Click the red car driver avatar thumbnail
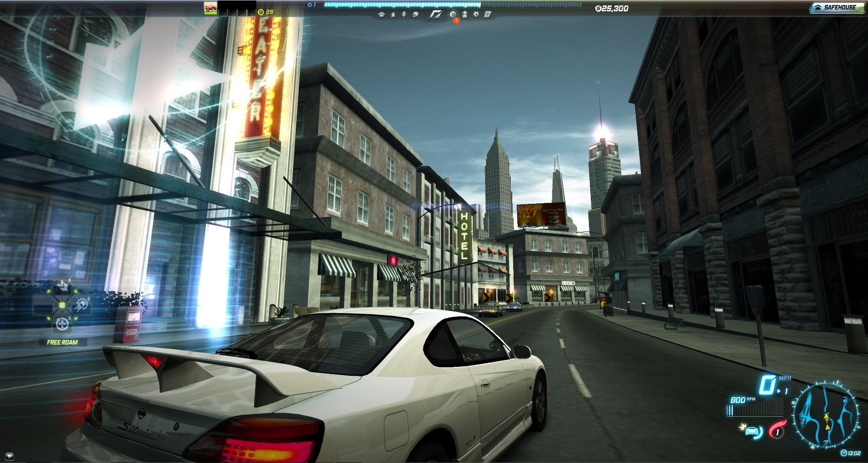This screenshot has height=463, width=868. (x=210, y=8)
